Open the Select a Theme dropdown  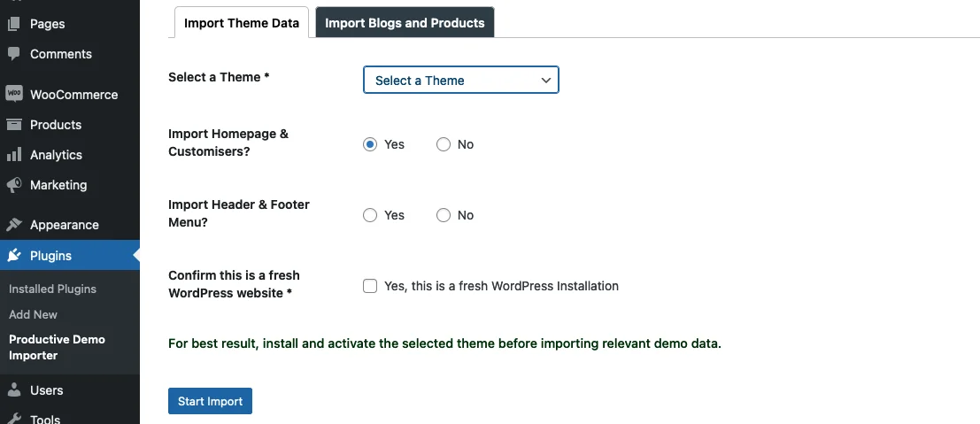coord(460,80)
